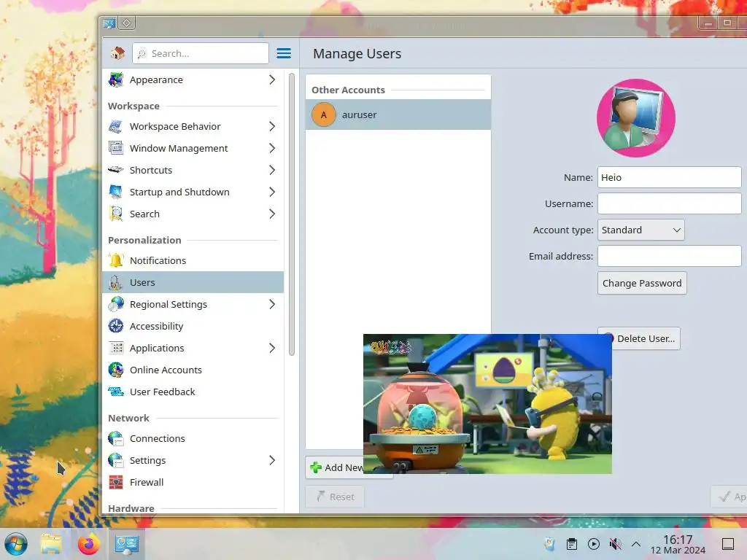Click the Online Accounts icon
747x560 pixels.
point(116,370)
